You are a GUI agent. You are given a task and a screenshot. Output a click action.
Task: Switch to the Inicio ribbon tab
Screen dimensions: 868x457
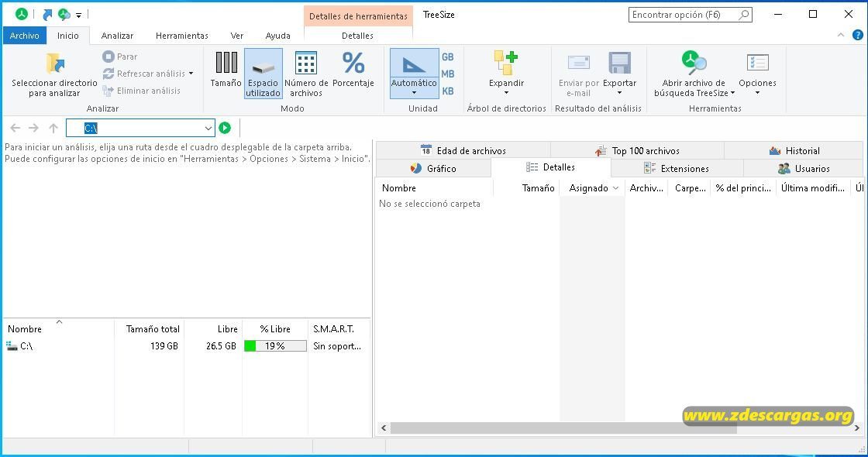pos(68,36)
